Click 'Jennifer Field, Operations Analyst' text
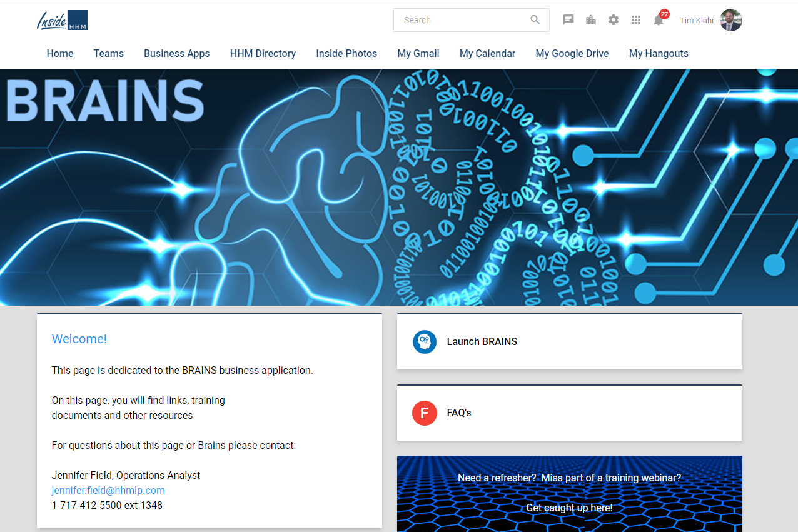This screenshot has width=798, height=532. pos(126,476)
